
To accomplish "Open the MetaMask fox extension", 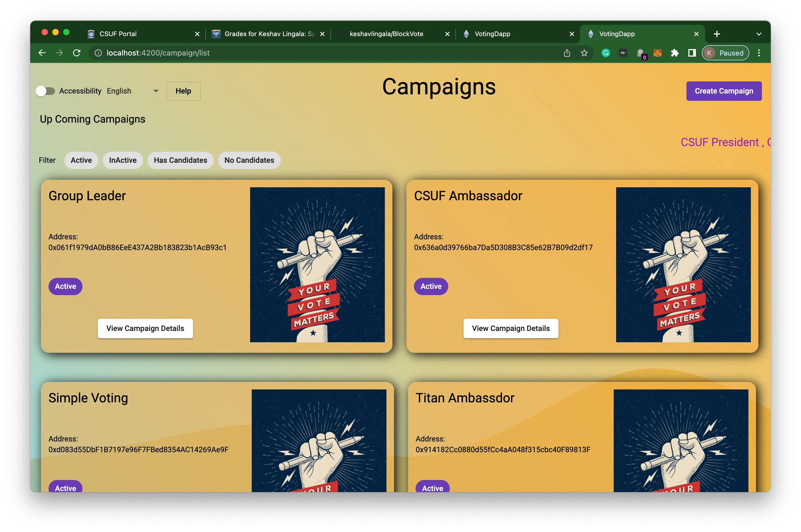I will 658,53.
